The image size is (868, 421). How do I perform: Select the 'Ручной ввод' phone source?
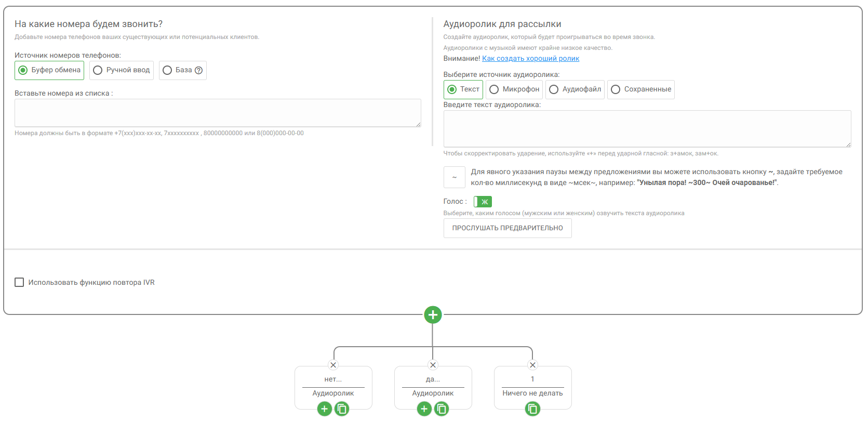pos(122,70)
